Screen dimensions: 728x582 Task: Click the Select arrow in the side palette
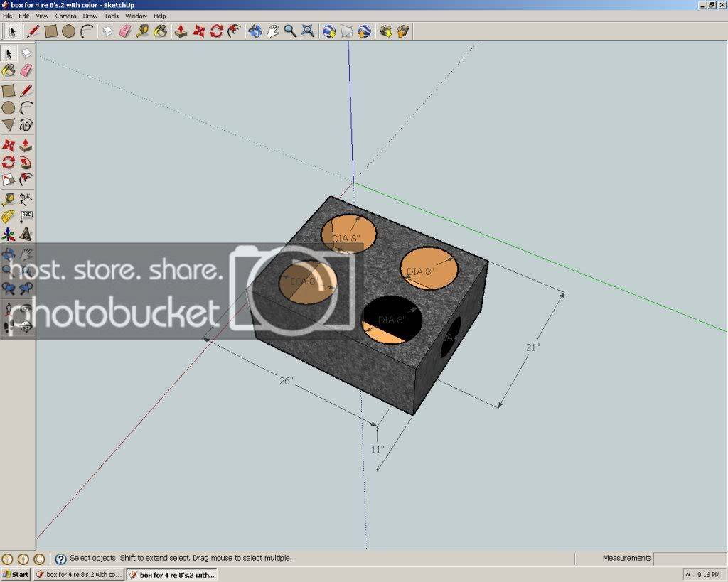(9, 54)
